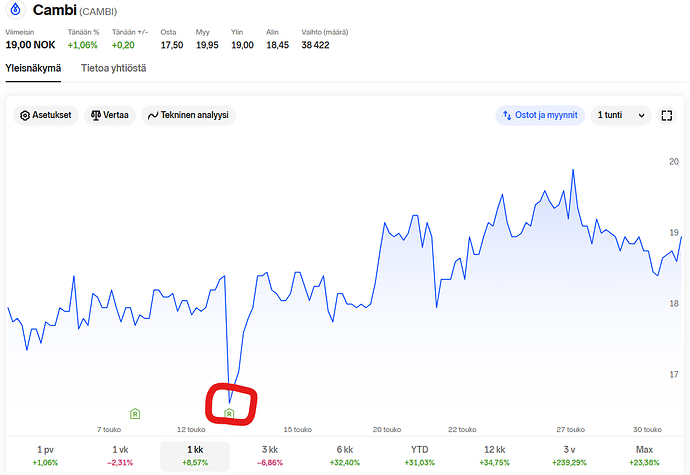
Task: Click the report marker near 7 touko
Action: tap(135, 414)
